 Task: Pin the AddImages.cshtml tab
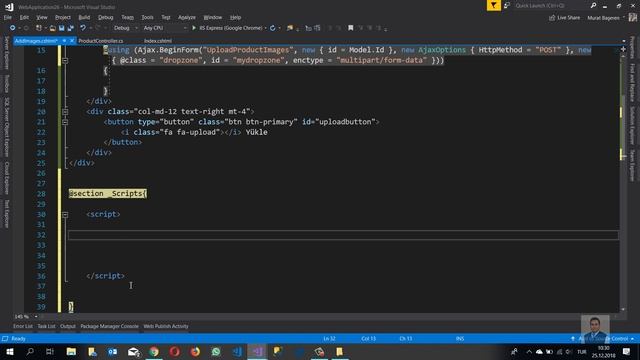tap(64, 41)
